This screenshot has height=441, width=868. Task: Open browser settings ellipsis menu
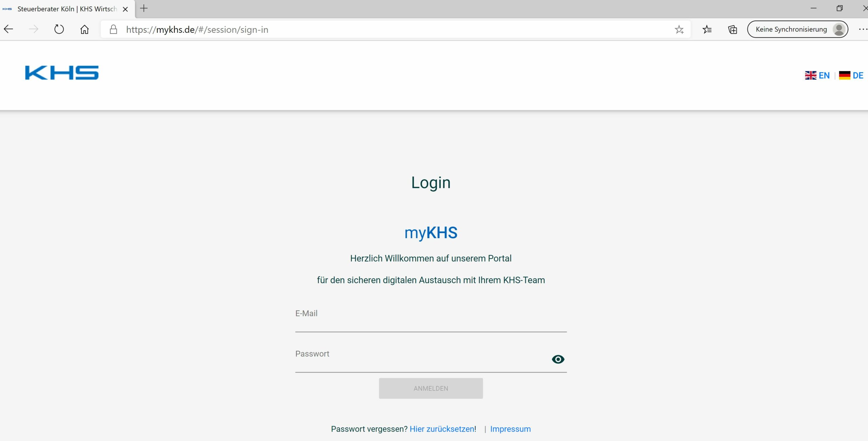coord(863,29)
